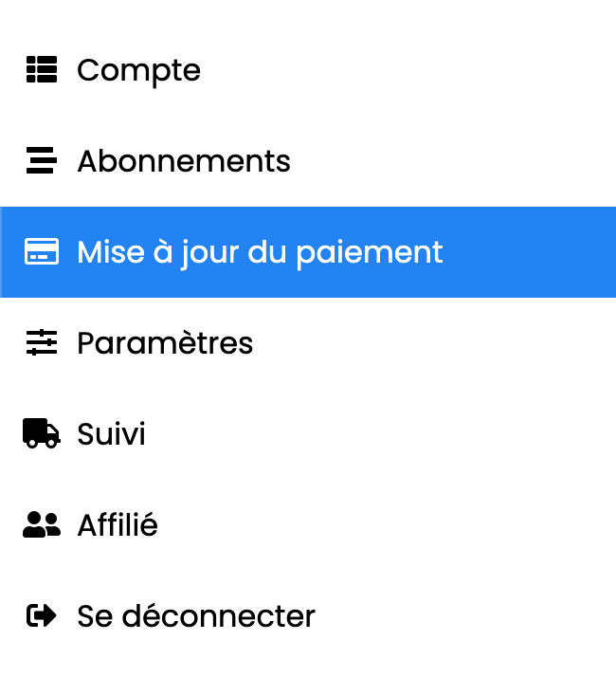This screenshot has height=677, width=616.
Task: Open the Paramètres text link
Action: coord(165,342)
